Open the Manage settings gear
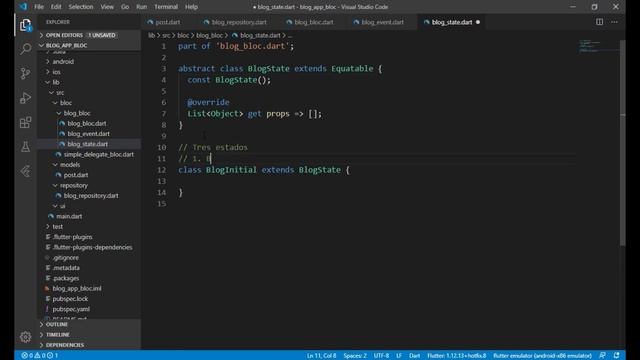The width and height of the screenshot is (640, 360). click(x=25, y=337)
